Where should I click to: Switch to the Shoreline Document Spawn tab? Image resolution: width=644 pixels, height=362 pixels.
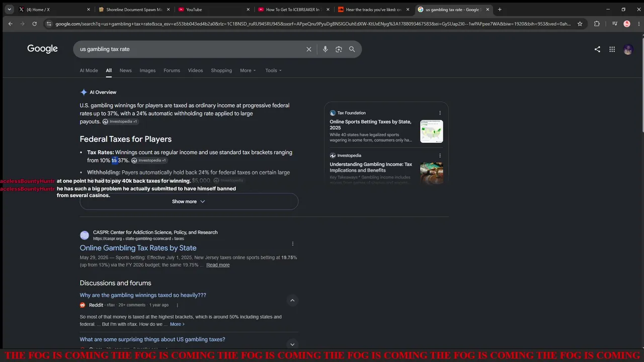click(134, 10)
